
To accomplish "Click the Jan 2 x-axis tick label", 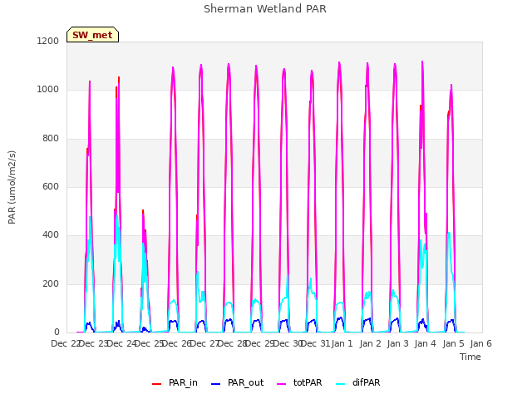I will (370, 343).
